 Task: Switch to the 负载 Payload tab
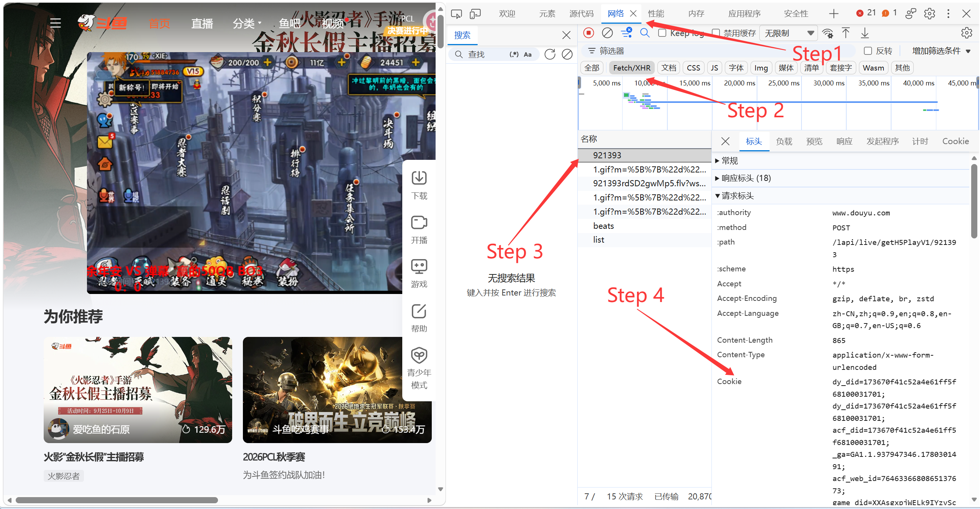coord(784,141)
